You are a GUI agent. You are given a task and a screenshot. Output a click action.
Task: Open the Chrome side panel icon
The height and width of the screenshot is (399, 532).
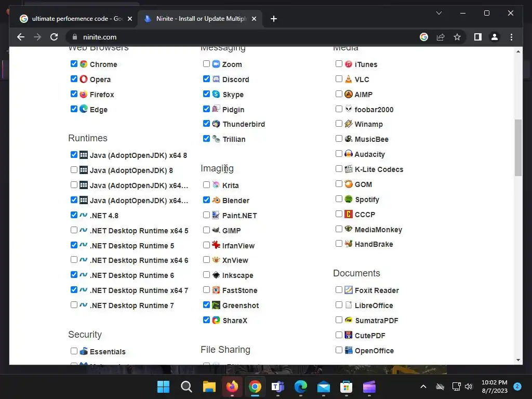[x=478, y=37]
